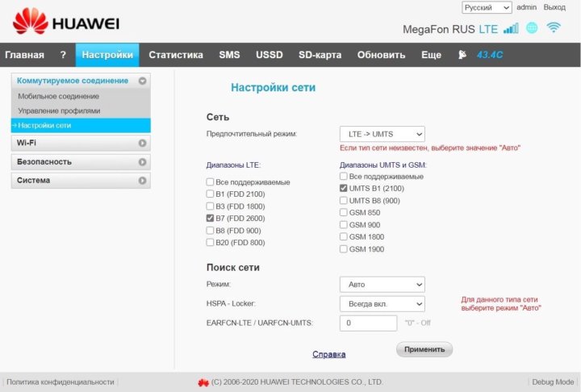Click the EARFCN-LTE / UARFCN-UMTS input field

point(368,323)
